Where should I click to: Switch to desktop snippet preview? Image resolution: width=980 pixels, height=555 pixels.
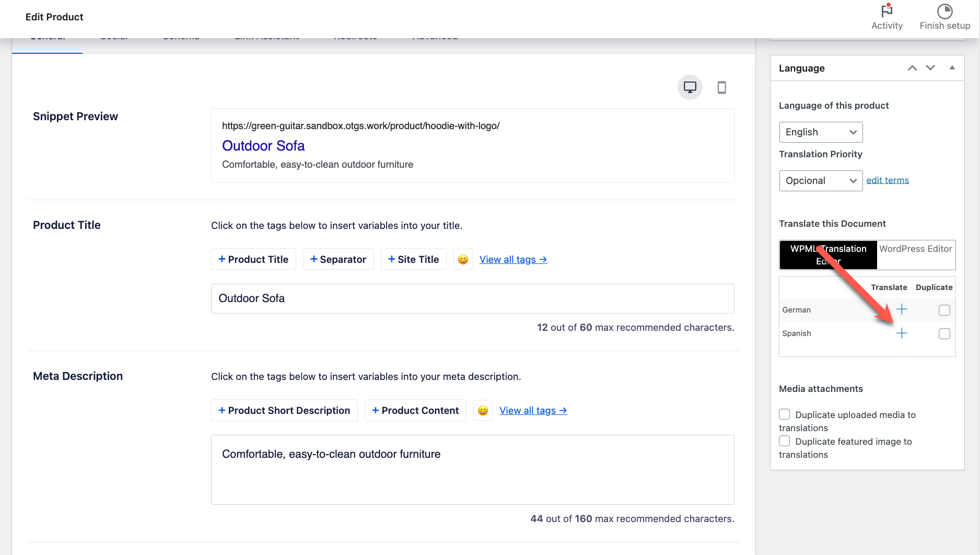(x=690, y=87)
